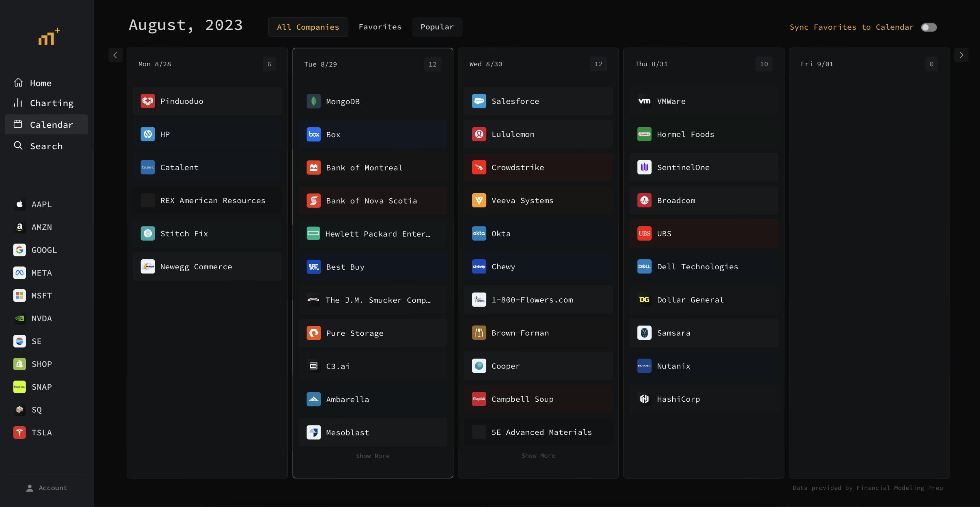Screen dimensions: 980x507
Task: Open Brown-Forman entry
Action: pyautogui.click(x=538, y=333)
